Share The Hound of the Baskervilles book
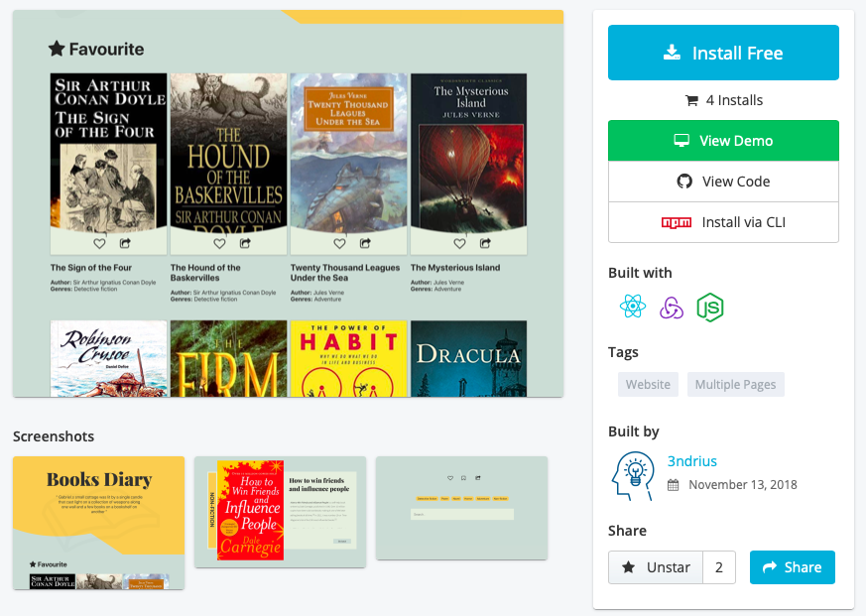This screenshot has height=616, width=866. 245,243
